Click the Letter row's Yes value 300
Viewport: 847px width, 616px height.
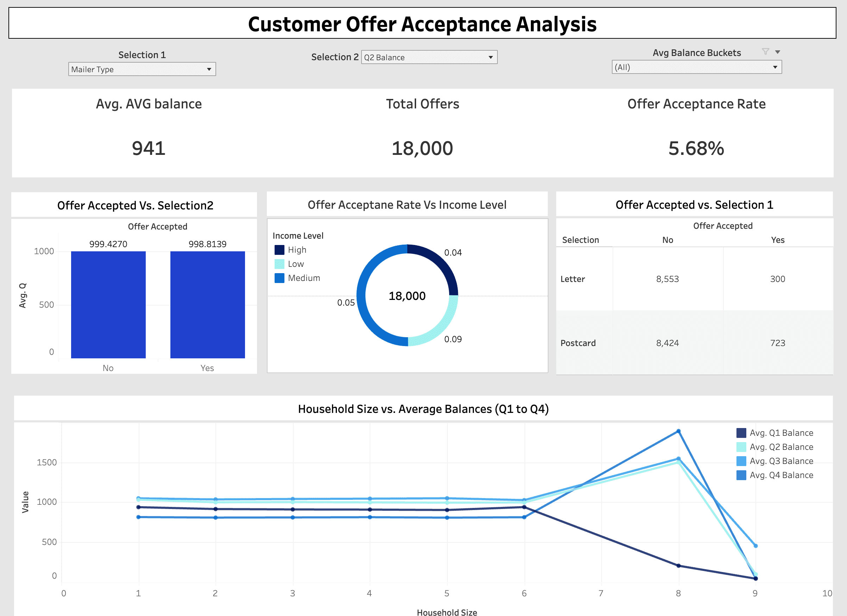coord(778,279)
